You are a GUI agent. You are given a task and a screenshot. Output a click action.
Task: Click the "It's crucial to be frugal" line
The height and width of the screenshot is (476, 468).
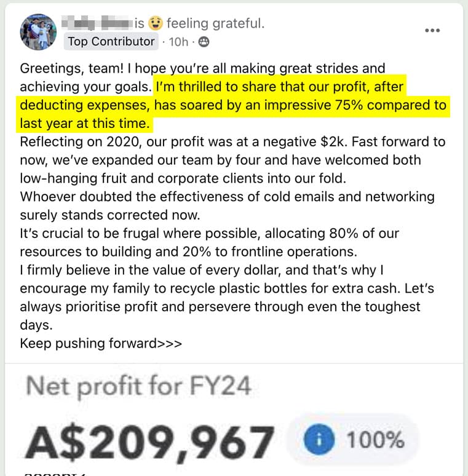209,234
